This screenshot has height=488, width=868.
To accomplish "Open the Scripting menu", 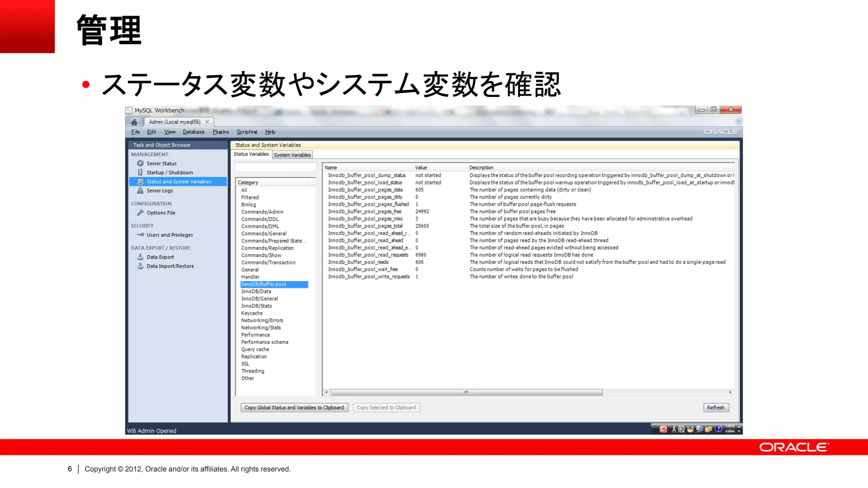I will (x=247, y=132).
